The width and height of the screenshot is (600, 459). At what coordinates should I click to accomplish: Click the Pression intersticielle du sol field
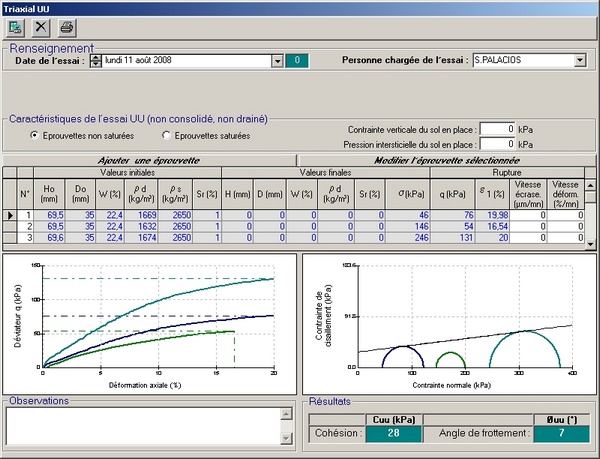[498, 145]
